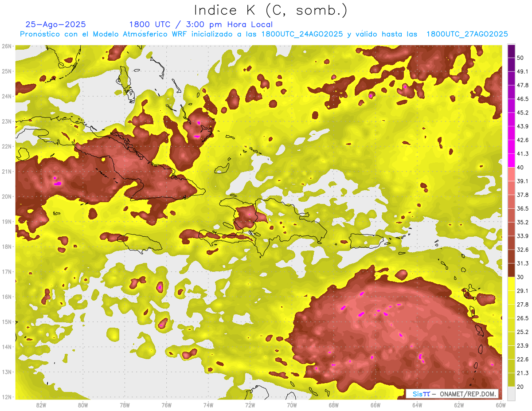
Task: Click the colorbar value "47.8"
Action: pyautogui.click(x=522, y=86)
